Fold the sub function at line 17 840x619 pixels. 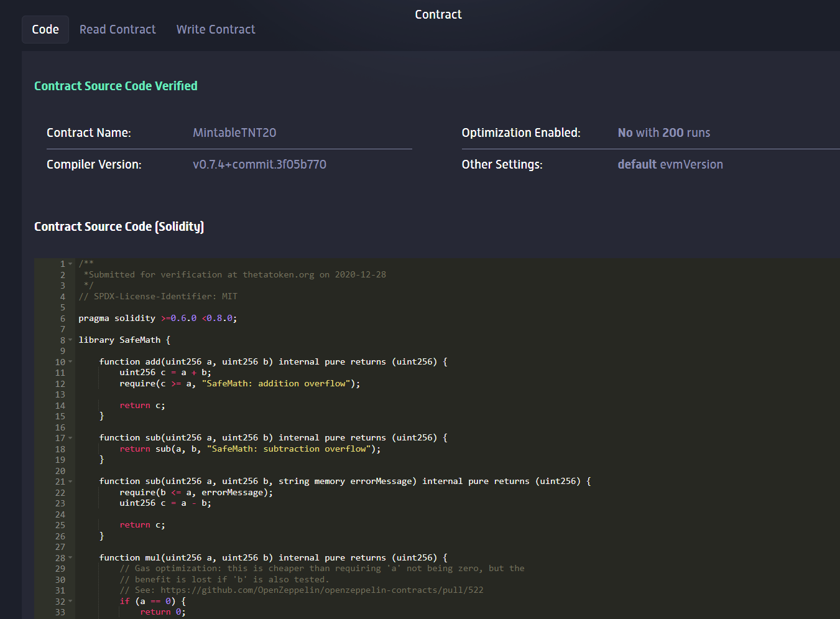70,438
